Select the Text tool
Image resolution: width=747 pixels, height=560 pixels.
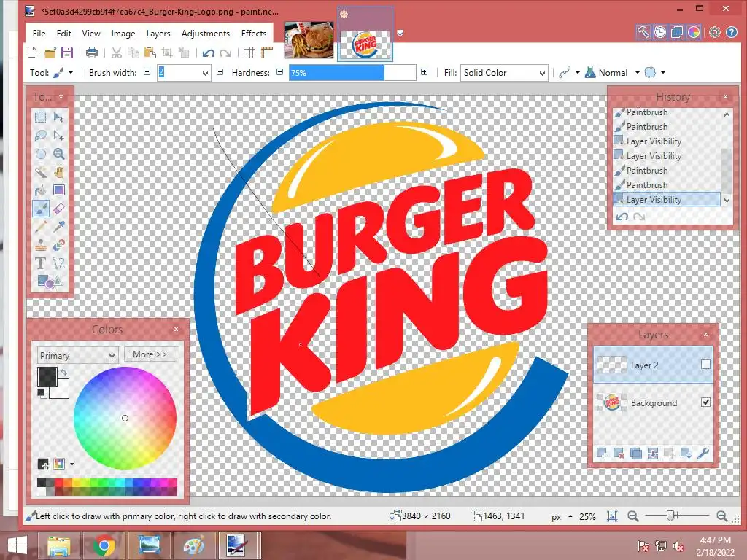click(x=41, y=262)
